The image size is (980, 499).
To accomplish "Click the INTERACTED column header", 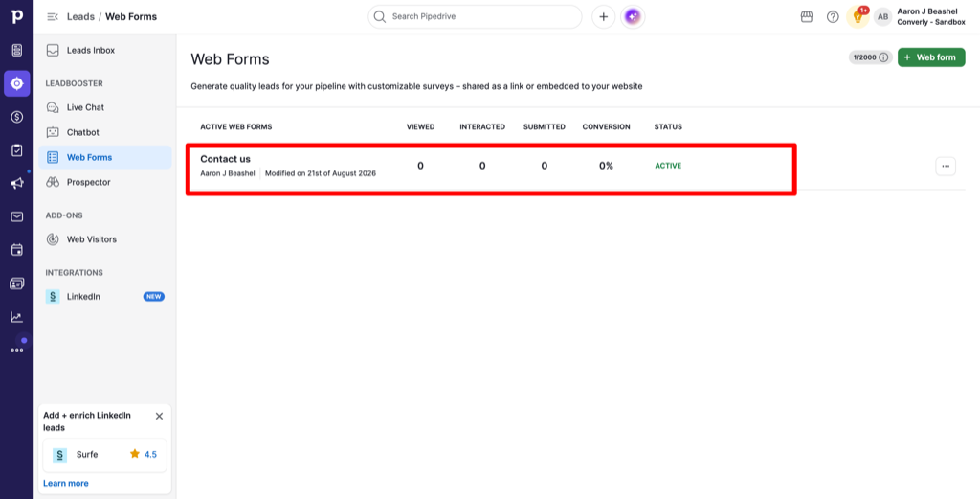I will (482, 127).
